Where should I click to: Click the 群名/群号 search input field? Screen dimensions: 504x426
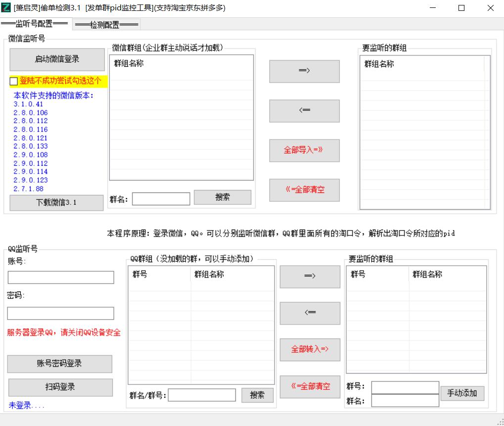pos(202,395)
